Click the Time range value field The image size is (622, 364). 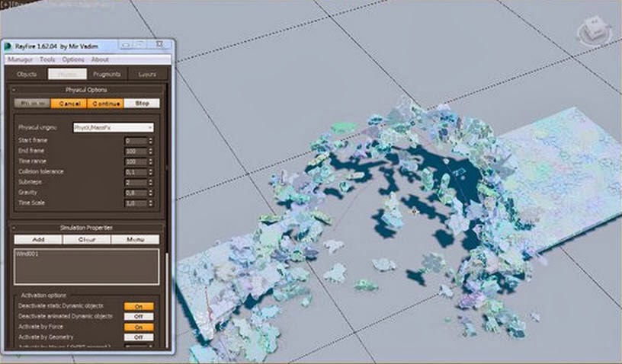tap(136, 161)
